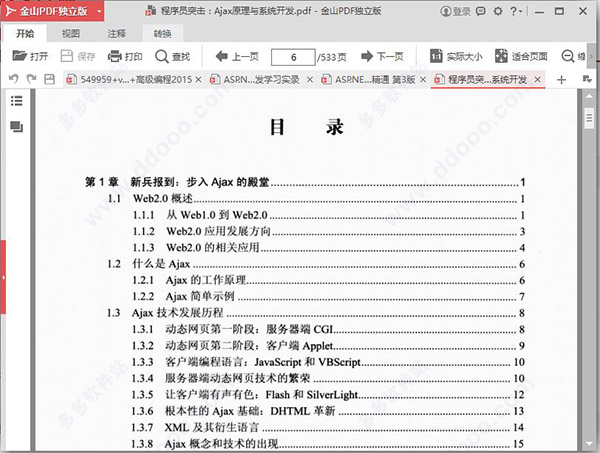
Task: Click the 1.3.7 XML 及其衍生语言 entry
Action: tap(328, 427)
